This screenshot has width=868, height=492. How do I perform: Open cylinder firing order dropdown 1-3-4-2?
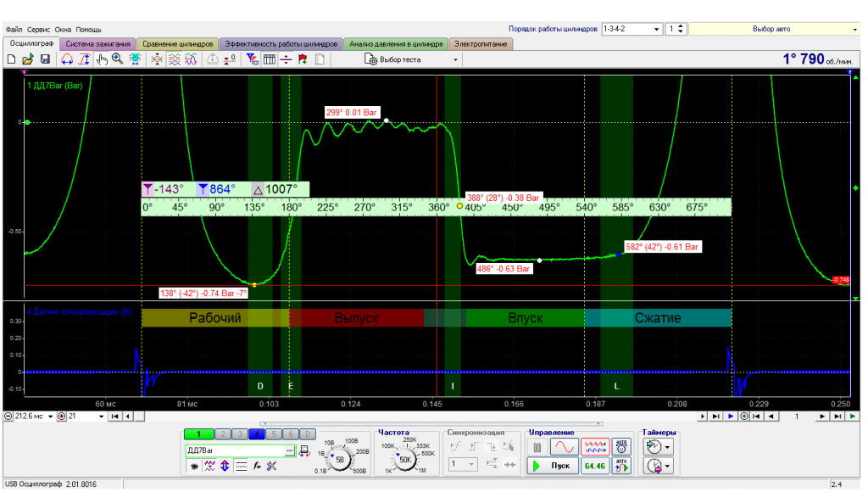[632, 29]
